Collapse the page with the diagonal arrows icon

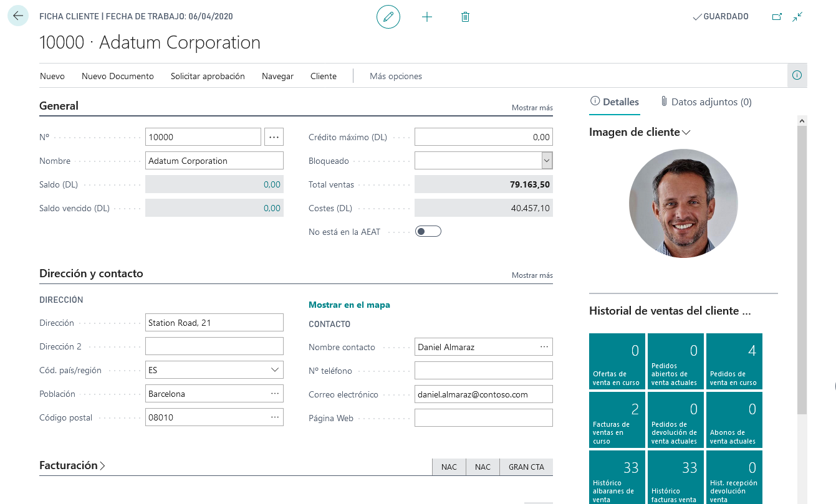click(797, 17)
